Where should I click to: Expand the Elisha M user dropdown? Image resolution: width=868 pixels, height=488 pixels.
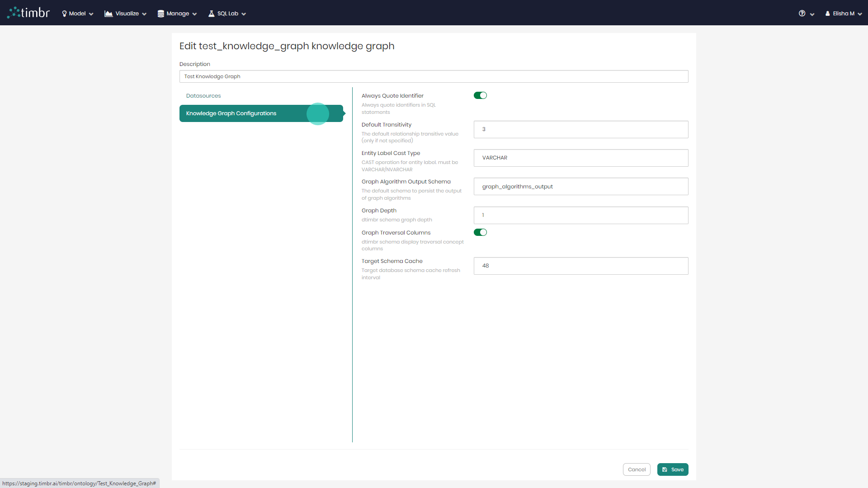click(859, 14)
